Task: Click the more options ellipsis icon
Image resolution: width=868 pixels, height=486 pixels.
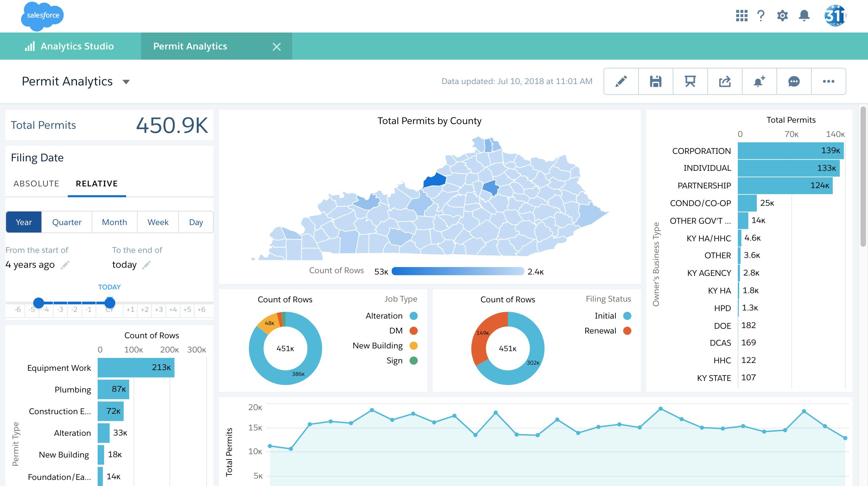Action: point(829,81)
